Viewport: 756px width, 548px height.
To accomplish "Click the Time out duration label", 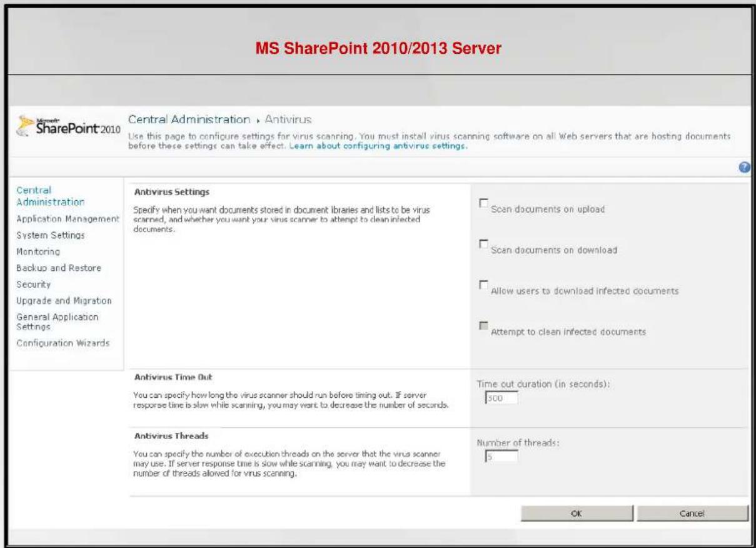I will pos(543,384).
